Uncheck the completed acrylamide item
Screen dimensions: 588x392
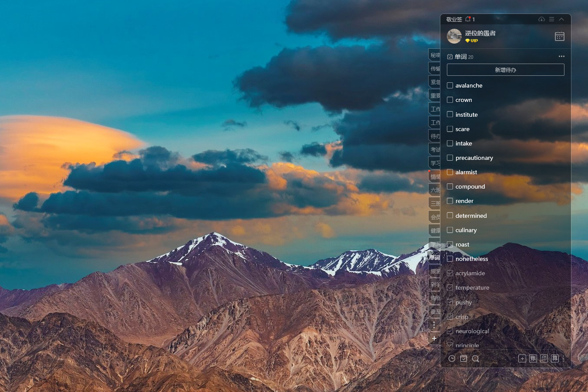[x=450, y=273]
